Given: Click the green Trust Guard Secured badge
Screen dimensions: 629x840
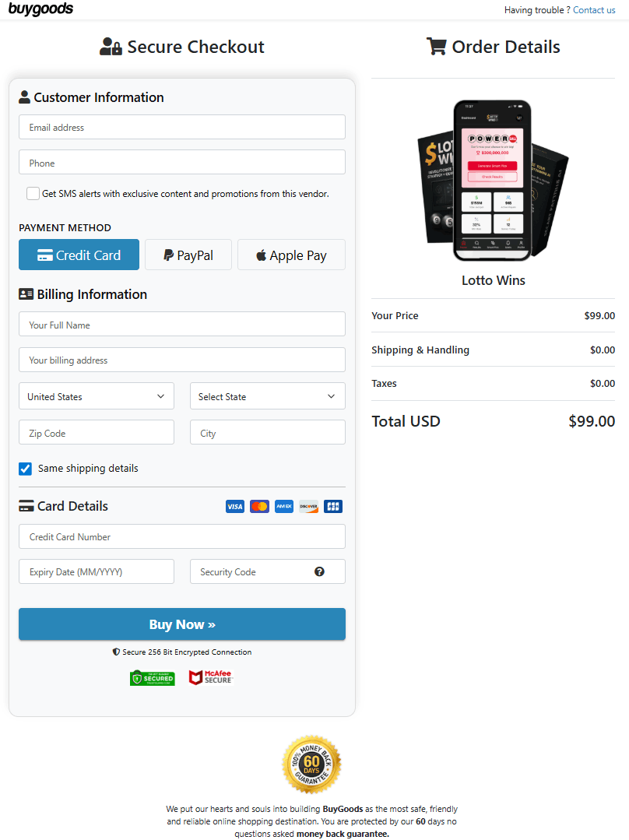Looking at the screenshot, I should [153, 678].
